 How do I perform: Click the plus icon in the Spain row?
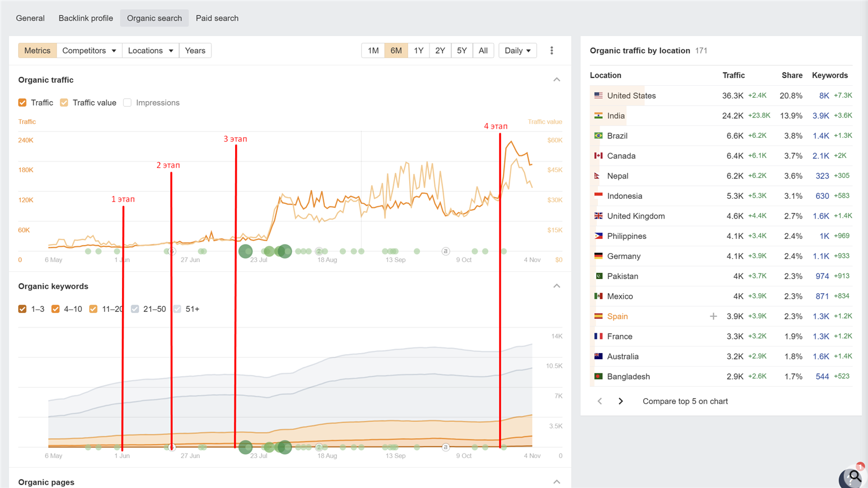(x=713, y=316)
